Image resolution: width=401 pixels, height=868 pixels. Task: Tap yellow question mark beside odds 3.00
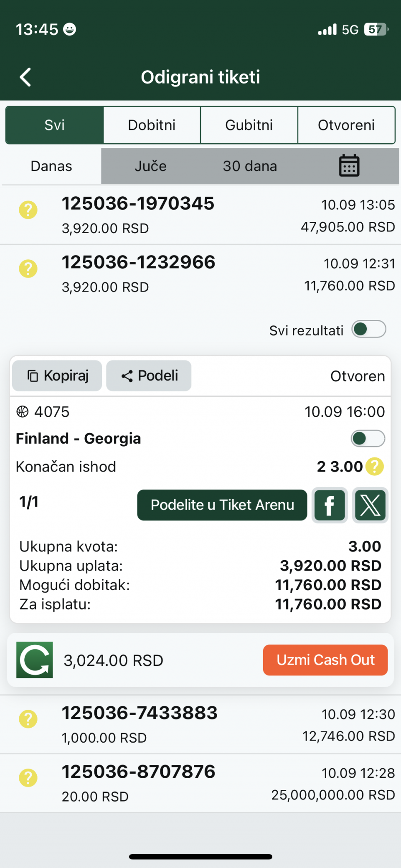tap(375, 467)
